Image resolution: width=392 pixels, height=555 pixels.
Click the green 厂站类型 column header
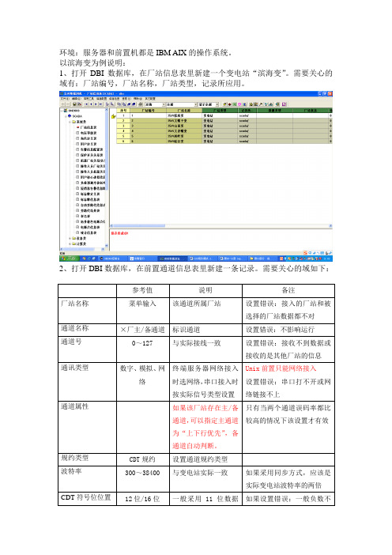point(220,110)
